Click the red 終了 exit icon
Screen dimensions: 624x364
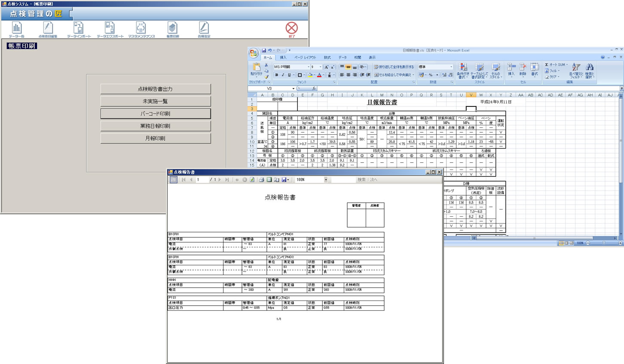[x=291, y=29]
